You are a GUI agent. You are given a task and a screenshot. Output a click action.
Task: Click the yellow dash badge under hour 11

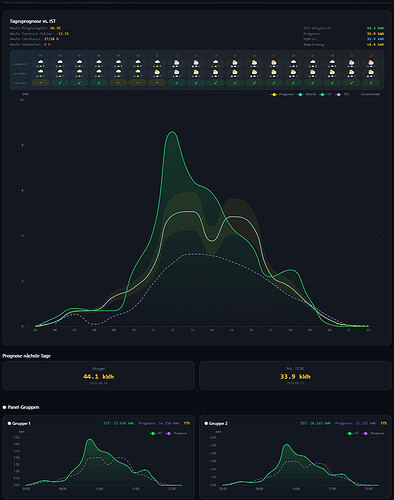coord(157,83)
